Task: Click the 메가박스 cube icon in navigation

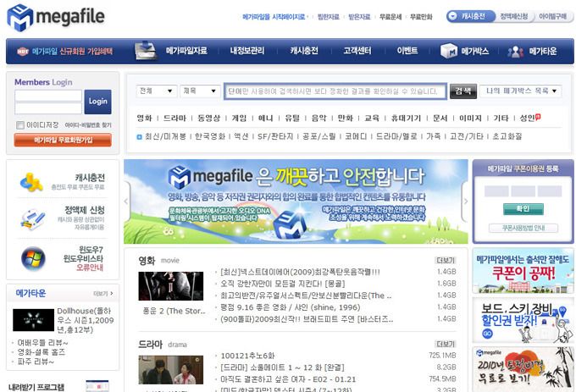Action: tap(449, 51)
